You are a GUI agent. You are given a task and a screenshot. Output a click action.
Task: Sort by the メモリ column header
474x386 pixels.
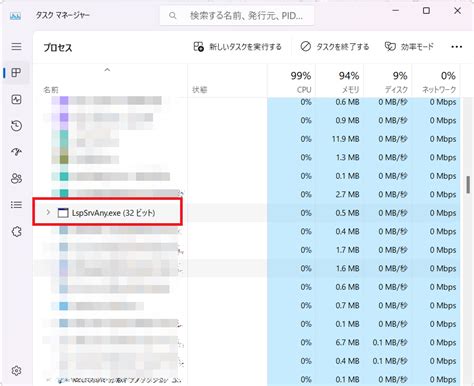click(x=339, y=82)
